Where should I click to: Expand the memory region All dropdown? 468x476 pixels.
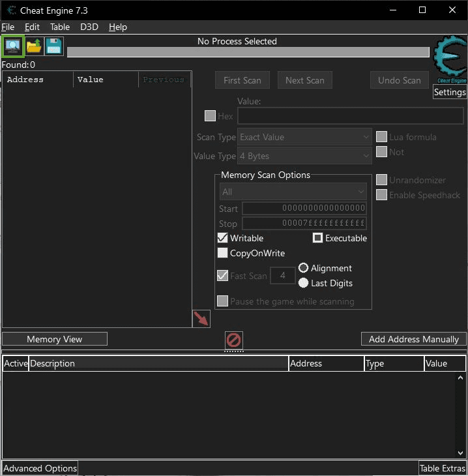click(x=293, y=192)
